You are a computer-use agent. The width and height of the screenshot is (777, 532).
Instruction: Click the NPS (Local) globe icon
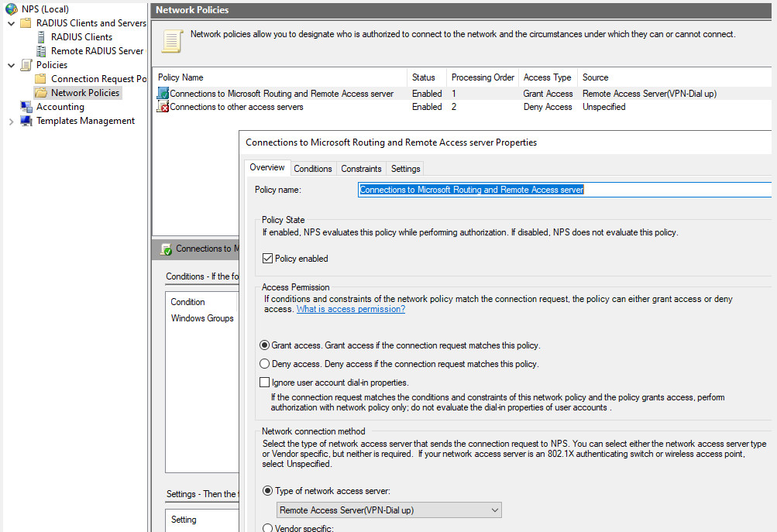[12, 9]
